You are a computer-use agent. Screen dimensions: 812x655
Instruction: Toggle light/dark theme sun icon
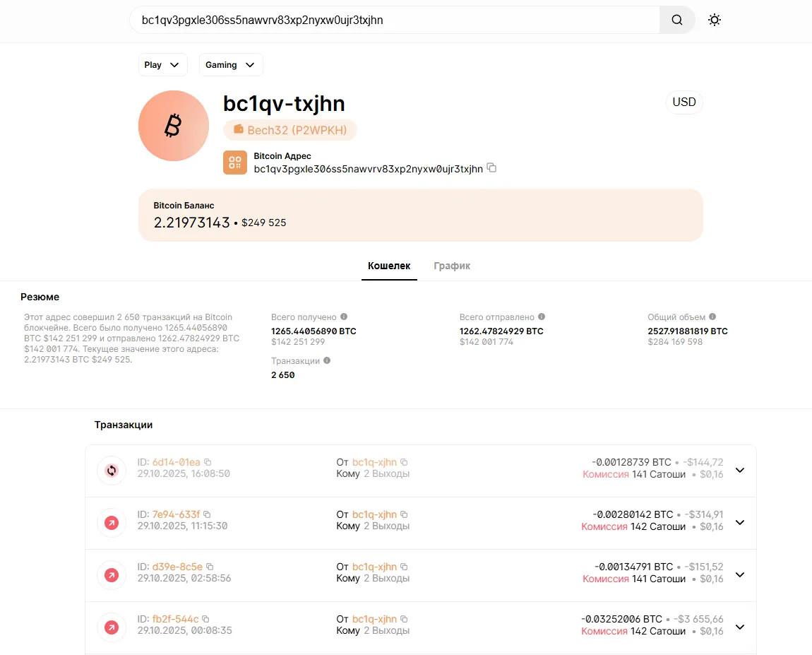[714, 20]
